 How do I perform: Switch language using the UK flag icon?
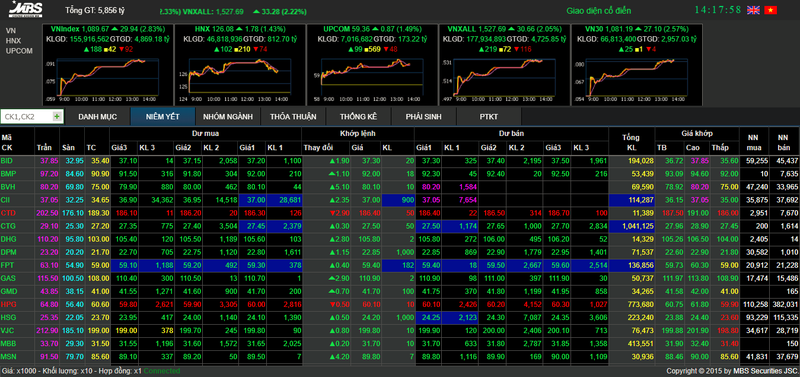pos(753,10)
